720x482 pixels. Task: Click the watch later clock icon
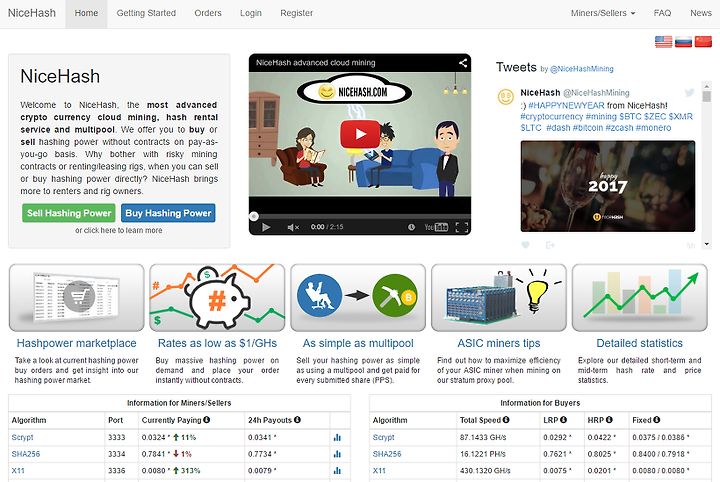tap(411, 227)
